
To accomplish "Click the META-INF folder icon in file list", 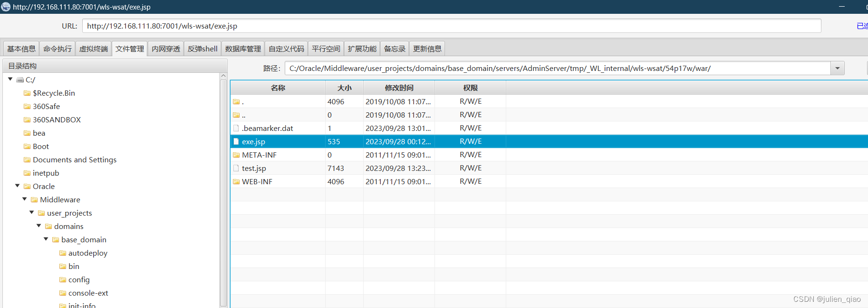I will click(x=236, y=155).
